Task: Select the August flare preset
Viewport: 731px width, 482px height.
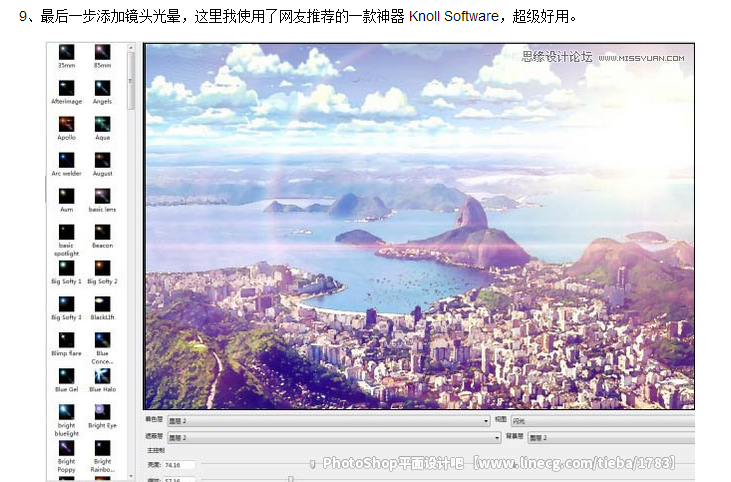Action: (x=102, y=164)
